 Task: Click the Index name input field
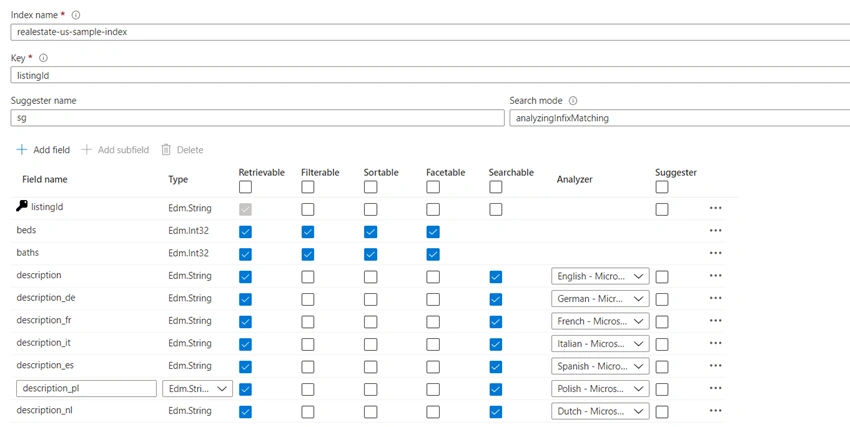click(x=430, y=32)
